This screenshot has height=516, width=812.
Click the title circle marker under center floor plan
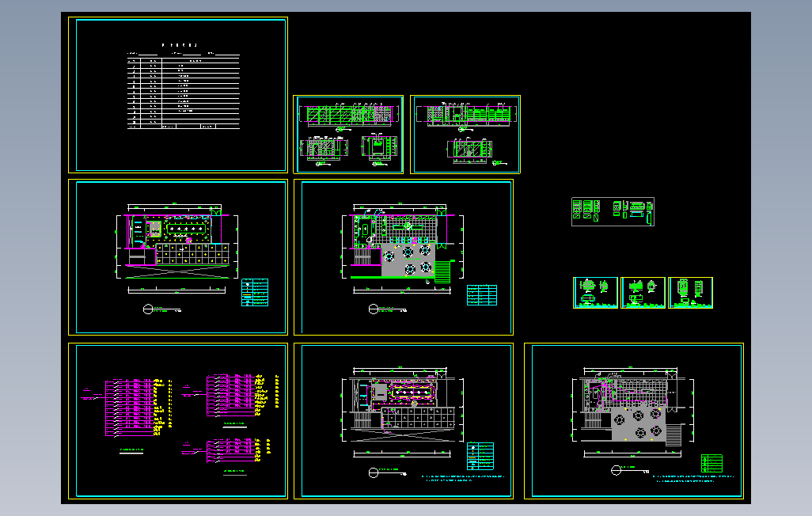click(374, 309)
